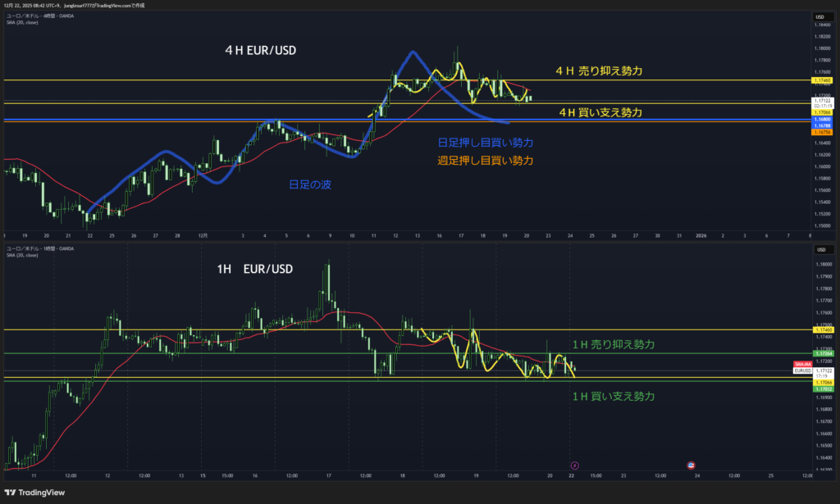Click the '1H 買い支え勢力' green annotation

[613, 396]
